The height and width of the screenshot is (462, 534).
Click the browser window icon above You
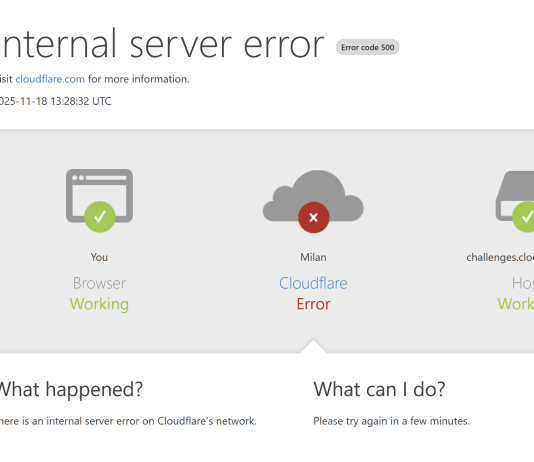tap(99, 196)
